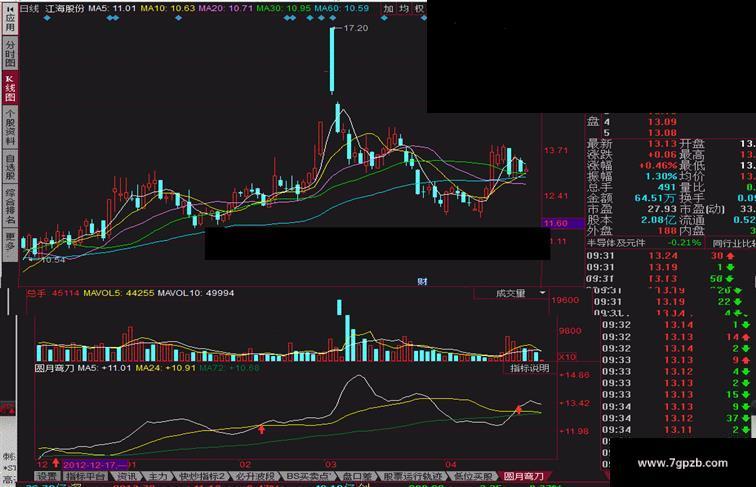
Task: Click the first blue diamond info marker
Action: (x=47, y=18)
